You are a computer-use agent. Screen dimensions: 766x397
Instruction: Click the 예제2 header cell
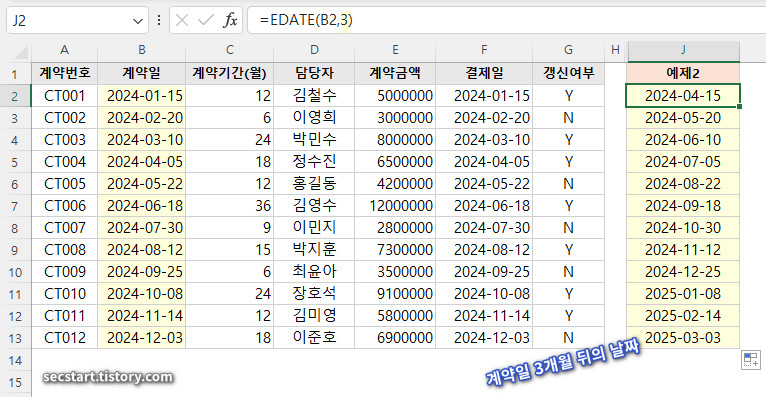tap(683, 73)
